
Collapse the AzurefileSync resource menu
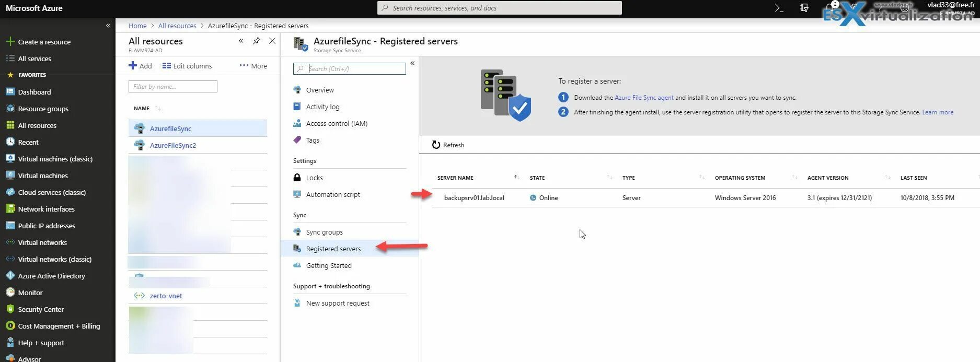(x=412, y=63)
